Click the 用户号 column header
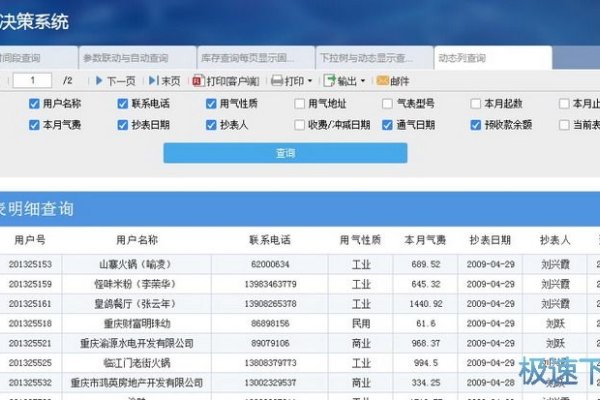Screen dimensions: 600x400 pos(30,240)
